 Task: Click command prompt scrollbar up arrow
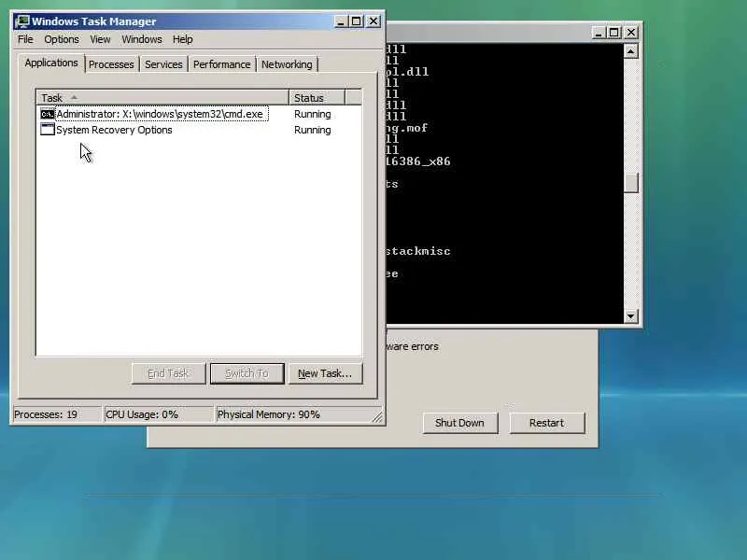click(631, 51)
